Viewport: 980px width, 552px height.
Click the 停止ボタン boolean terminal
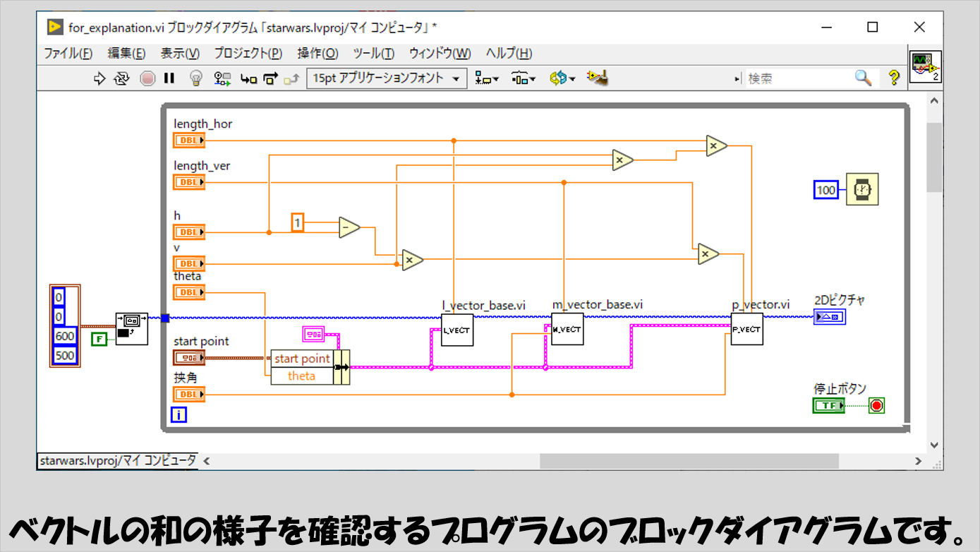coord(828,406)
